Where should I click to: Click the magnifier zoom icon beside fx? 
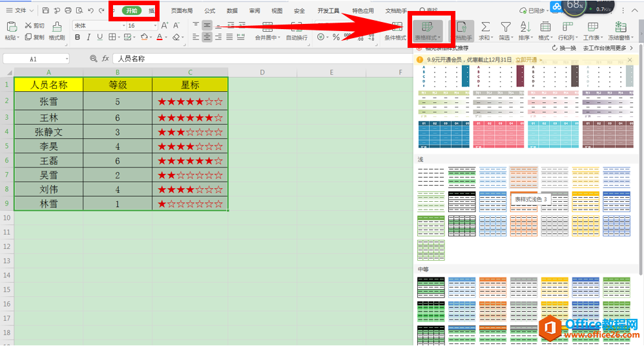coord(93,59)
